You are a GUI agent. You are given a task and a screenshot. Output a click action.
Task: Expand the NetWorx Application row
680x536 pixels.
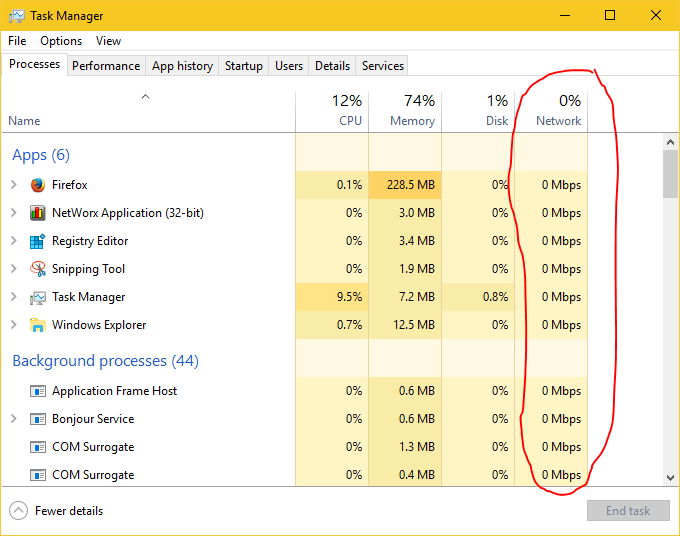click(x=14, y=213)
